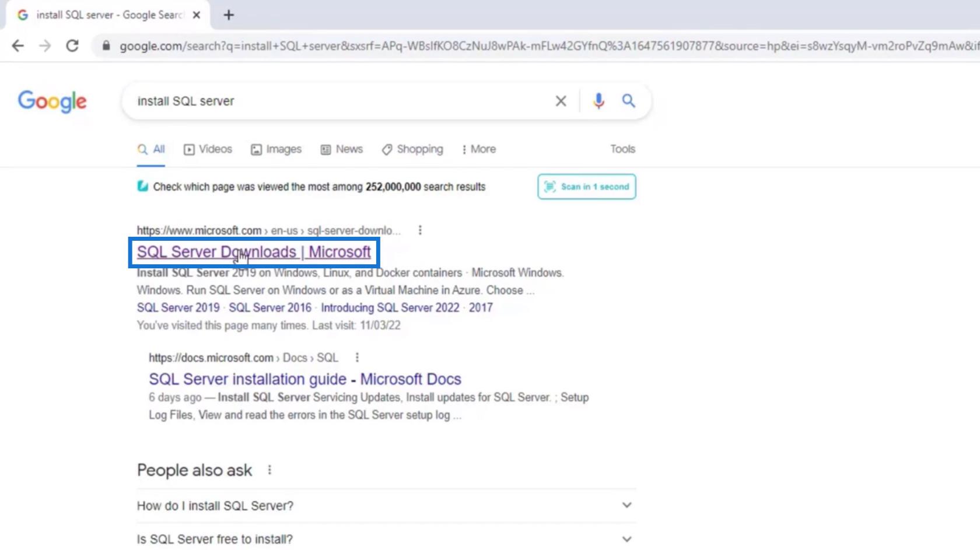Switch to the Videos tab

tap(208, 149)
